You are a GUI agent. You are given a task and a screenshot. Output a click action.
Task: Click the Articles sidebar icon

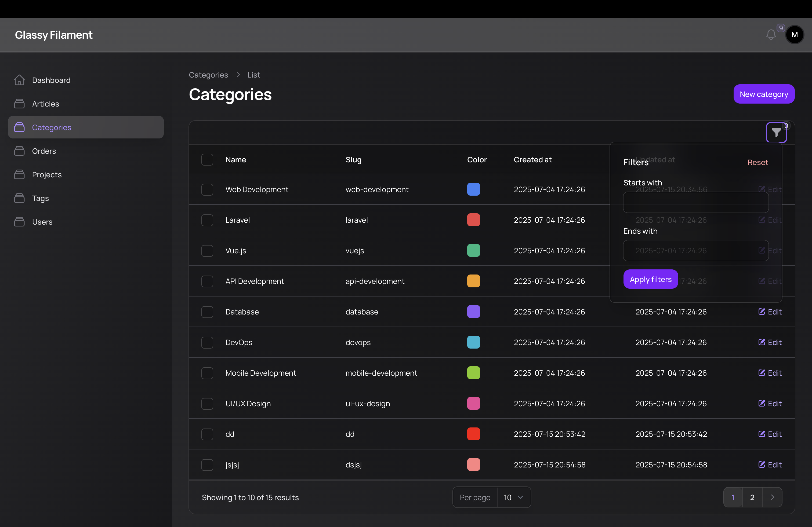(19, 104)
